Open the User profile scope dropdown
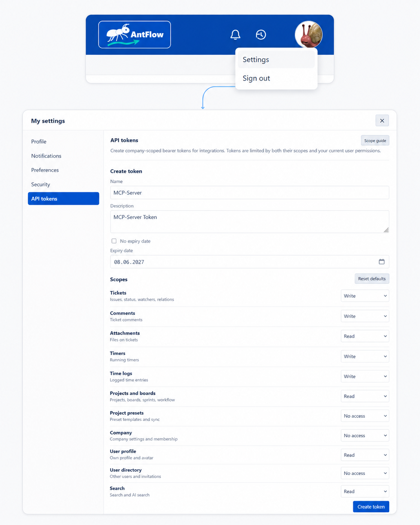The height and width of the screenshot is (525, 420). (x=365, y=455)
